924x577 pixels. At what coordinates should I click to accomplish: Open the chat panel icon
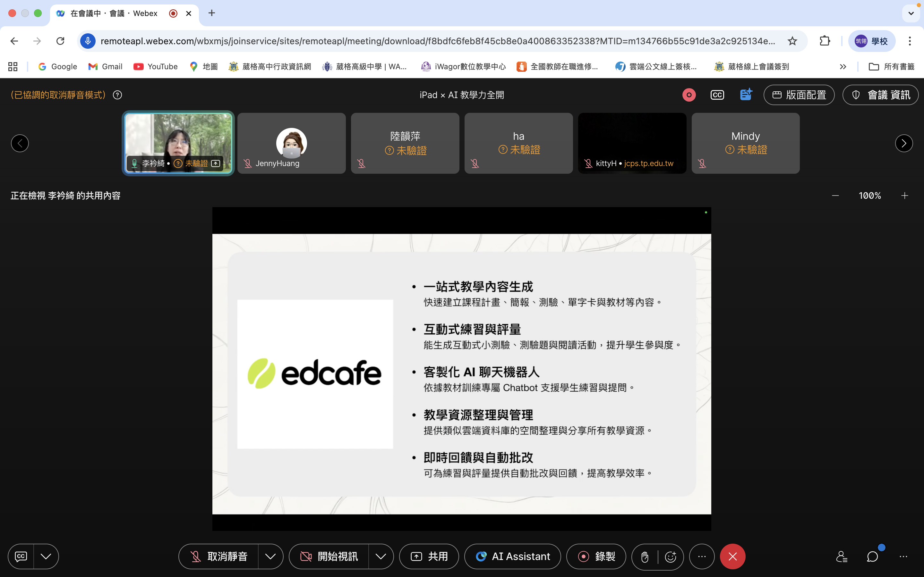click(x=872, y=556)
